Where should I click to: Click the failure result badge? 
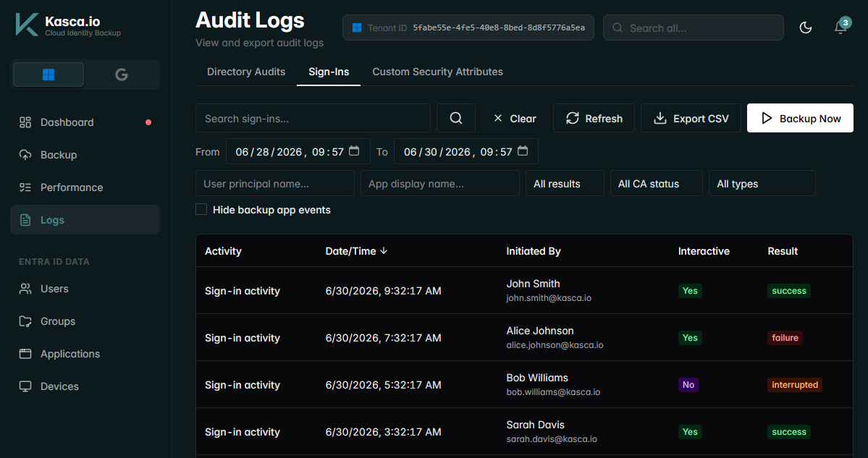pyautogui.click(x=785, y=337)
